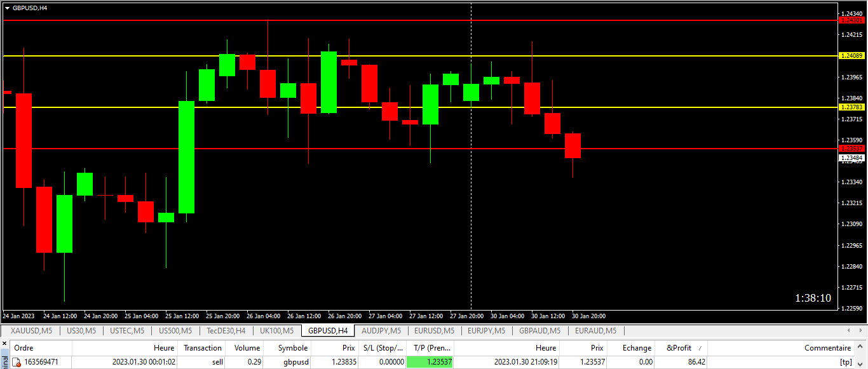This screenshot has height=369, width=868.
Task: Click the red 1.24301 price label
Action: pos(852,20)
